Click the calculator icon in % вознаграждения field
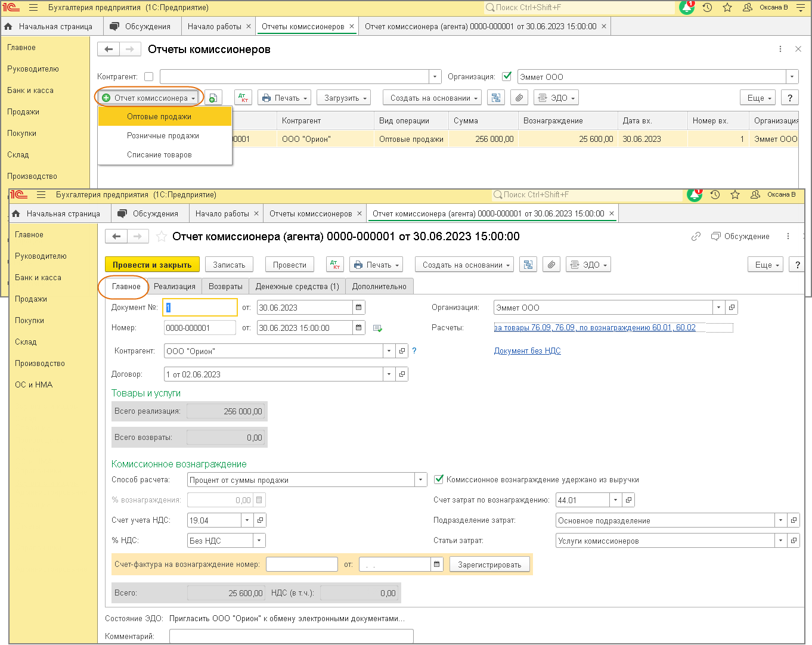Viewport: 812px width, 645px height. 259,500
